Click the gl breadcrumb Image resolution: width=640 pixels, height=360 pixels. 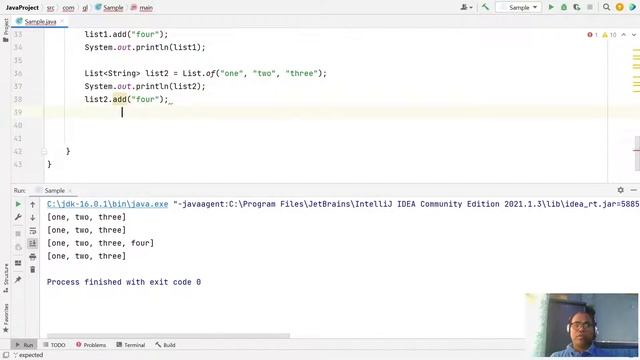[85, 8]
